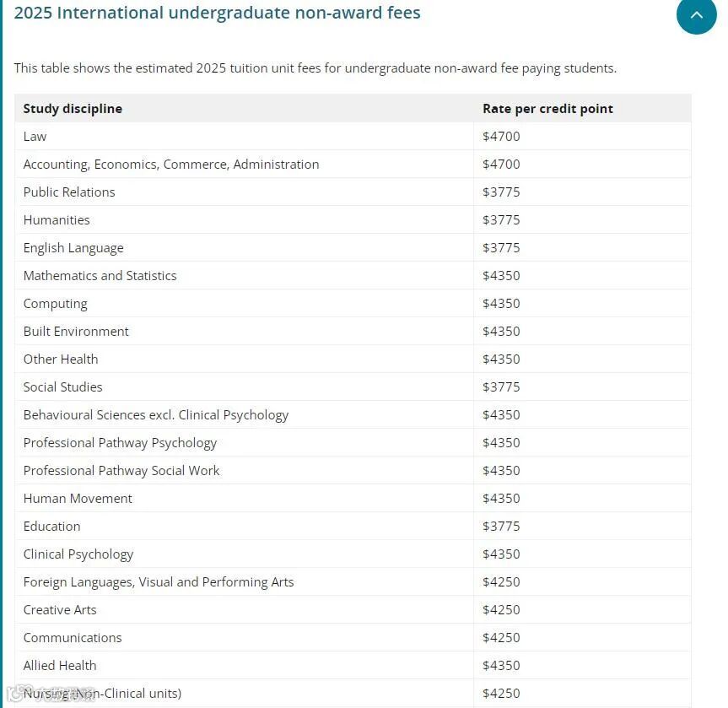The height and width of the screenshot is (708, 728).
Task: Click the Rate per credit point header
Action: [547, 109]
